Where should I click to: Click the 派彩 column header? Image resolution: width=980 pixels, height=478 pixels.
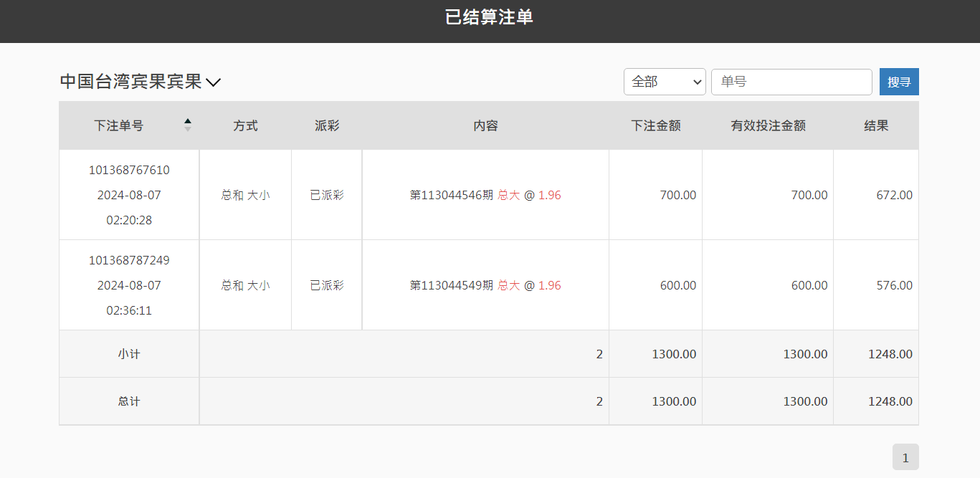[326, 125]
